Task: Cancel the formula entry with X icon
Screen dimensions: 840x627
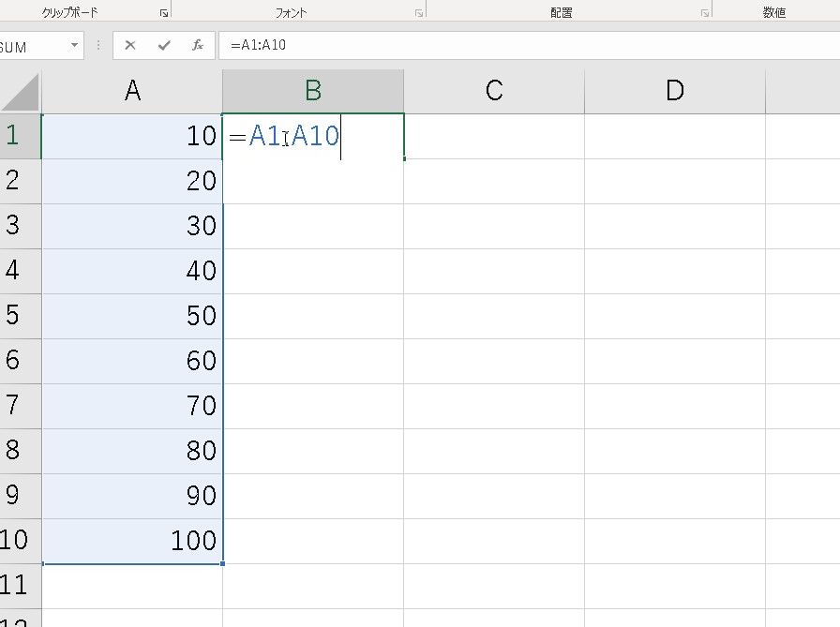Action: coord(130,45)
